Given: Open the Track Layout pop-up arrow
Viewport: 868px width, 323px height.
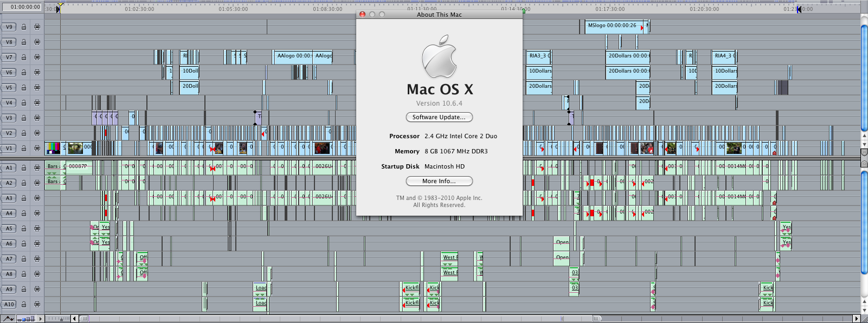Looking at the screenshot, I should tap(40, 319).
